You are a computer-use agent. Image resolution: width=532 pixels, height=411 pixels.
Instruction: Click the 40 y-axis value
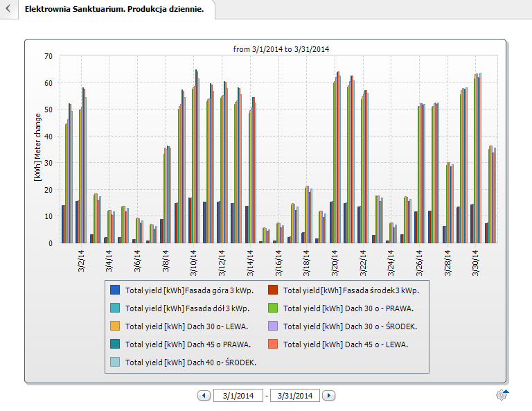48,137
